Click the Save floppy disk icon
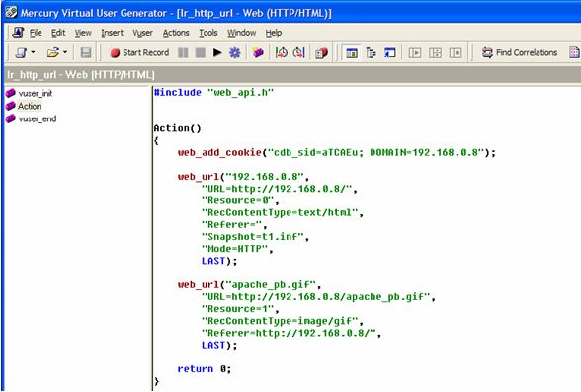 point(86,53)
